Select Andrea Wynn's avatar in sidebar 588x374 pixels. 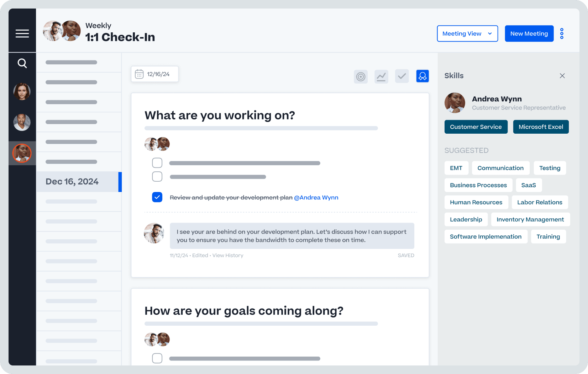(22, 153)
